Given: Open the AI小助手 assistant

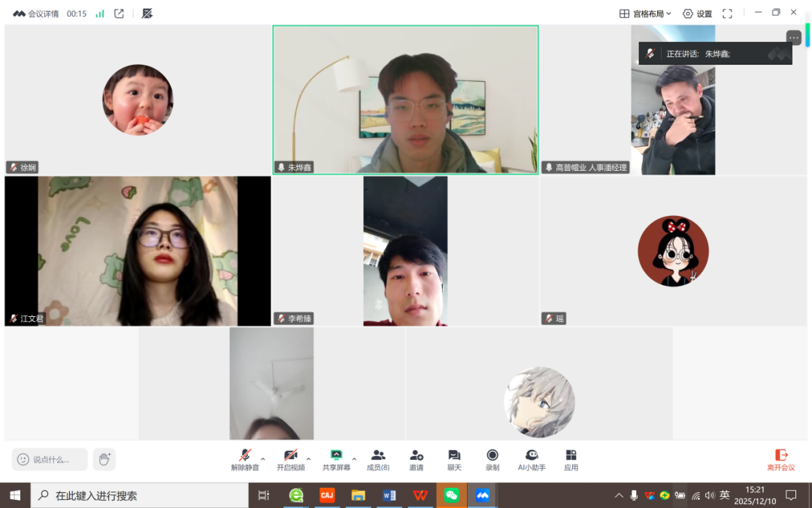Looking at the screenshot, I should coord(532,459).
